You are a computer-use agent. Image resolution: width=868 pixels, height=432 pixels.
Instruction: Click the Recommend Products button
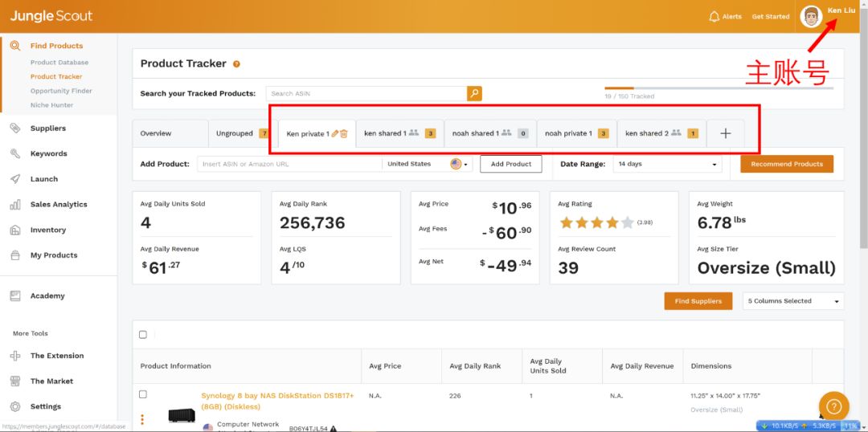(786, 164)
